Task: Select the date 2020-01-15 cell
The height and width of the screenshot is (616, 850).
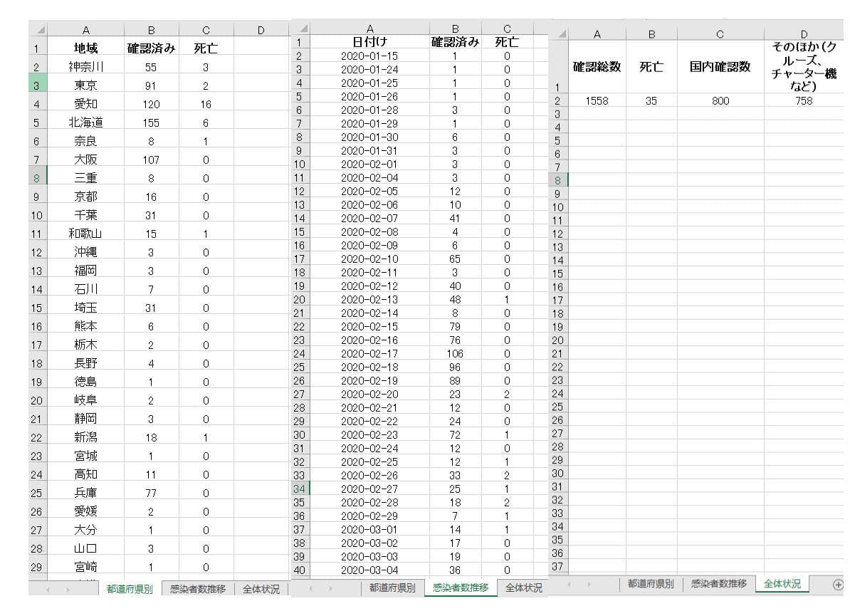Action: pos(369,56)
